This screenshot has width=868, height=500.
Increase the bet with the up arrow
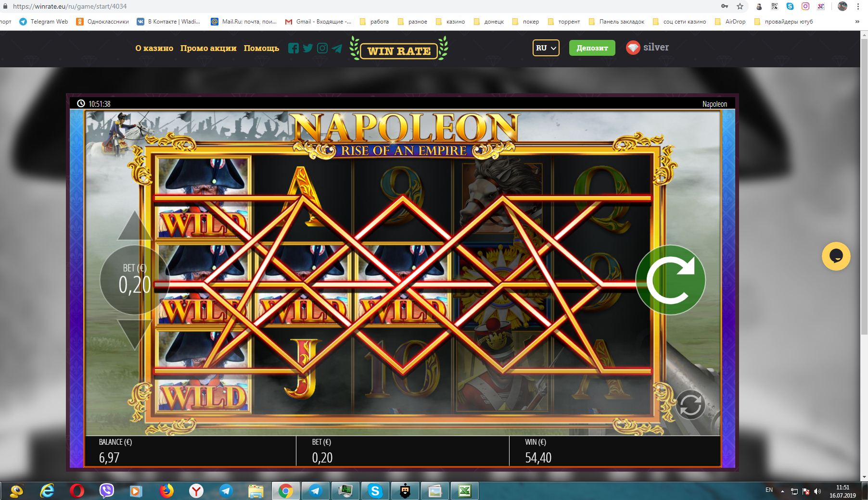point(135,225)
